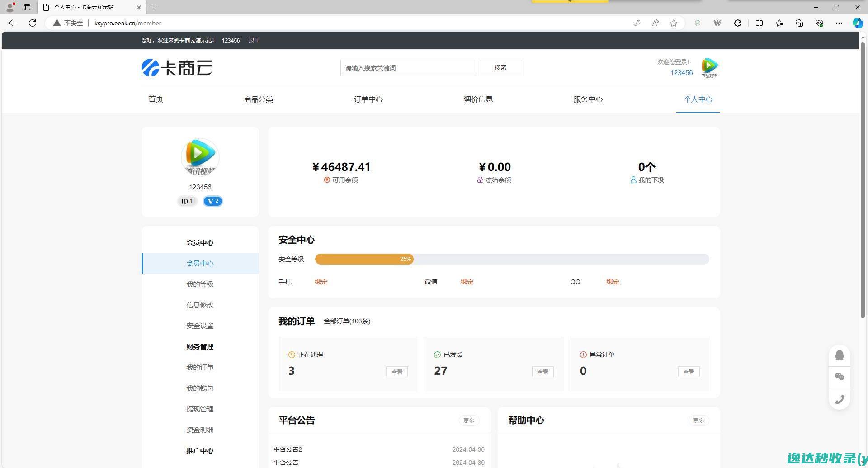Click the 搜索 button

500,68
